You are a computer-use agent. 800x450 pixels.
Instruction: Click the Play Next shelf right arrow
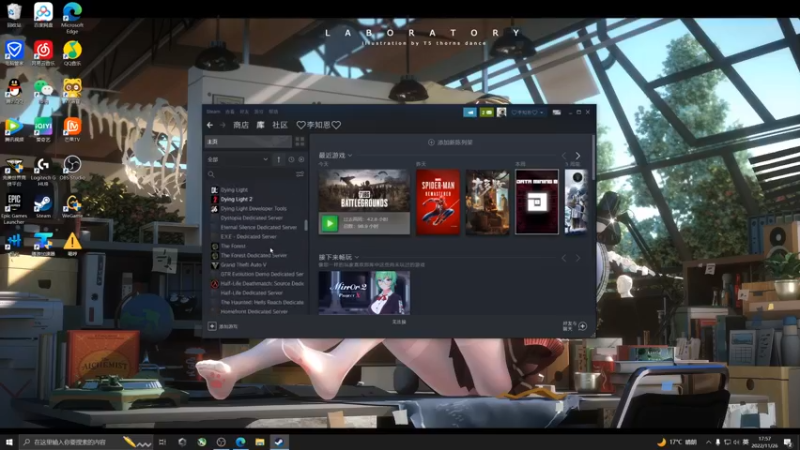tap(578, 258)
